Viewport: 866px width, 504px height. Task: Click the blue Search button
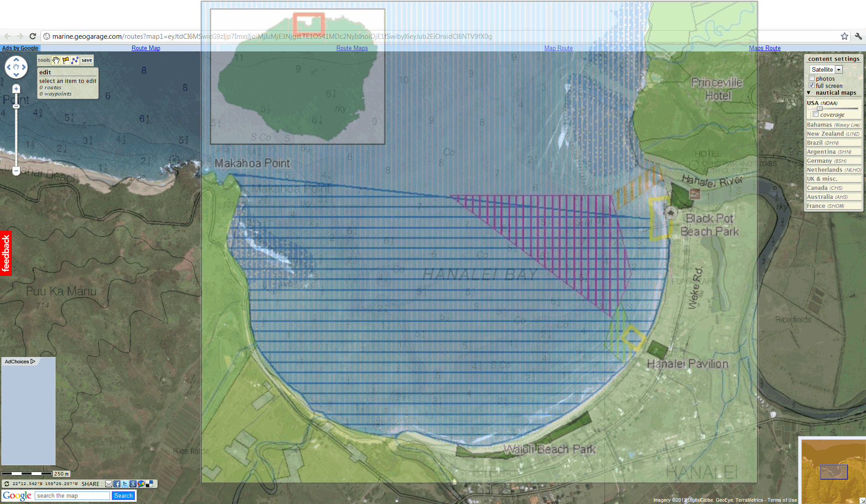coord(124,496)
